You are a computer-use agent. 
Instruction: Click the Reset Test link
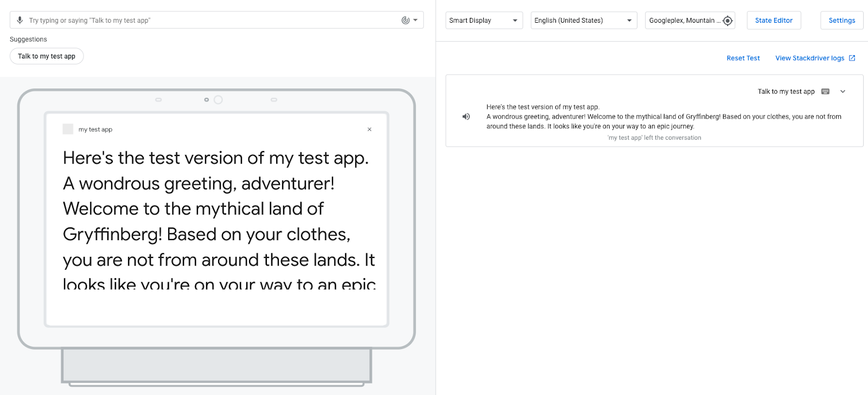(x=743, y=58)
